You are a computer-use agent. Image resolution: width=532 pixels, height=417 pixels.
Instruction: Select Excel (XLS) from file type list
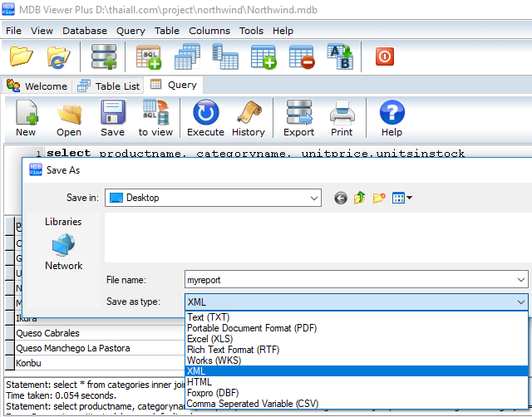pos(209,339)
